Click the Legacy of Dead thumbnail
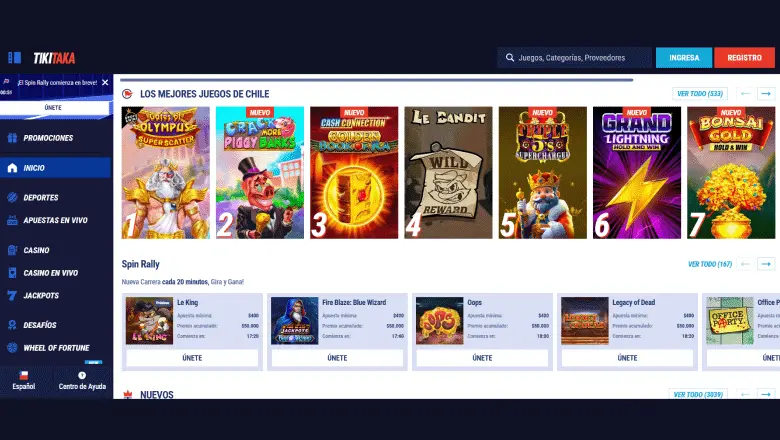 (585, 321)
